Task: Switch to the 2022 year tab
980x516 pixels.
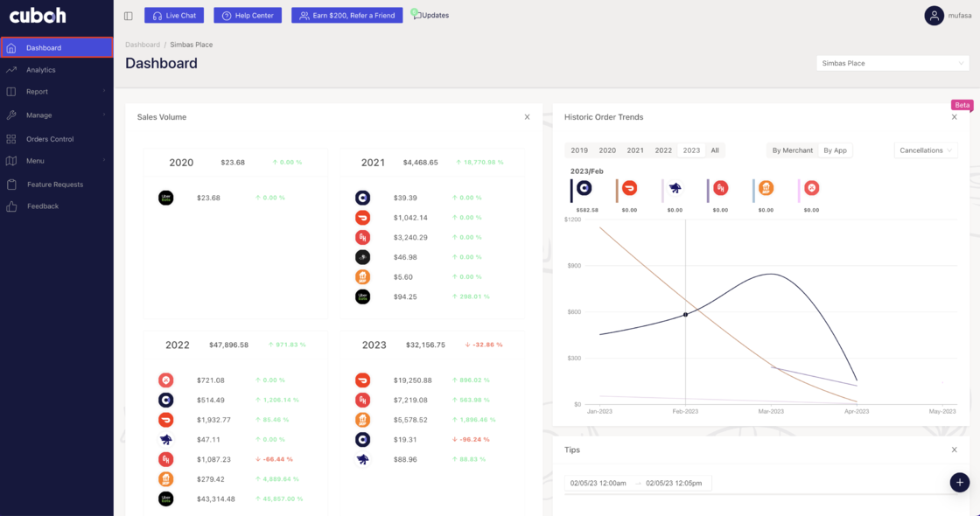Action: (663, 150)
